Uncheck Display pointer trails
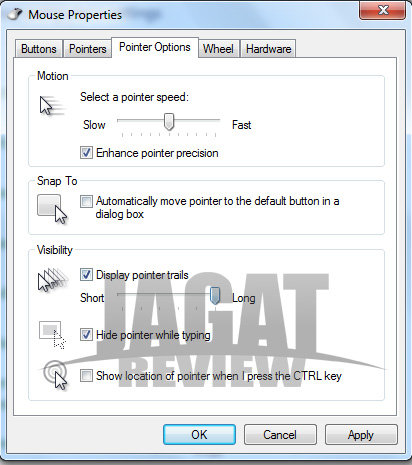412x465 pixels. pos(86,275)
